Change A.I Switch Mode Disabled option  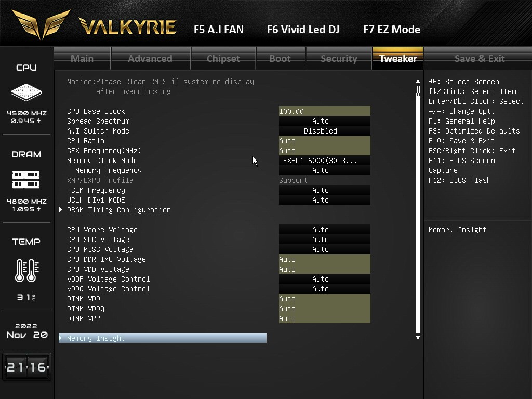(x=325, y=131)
